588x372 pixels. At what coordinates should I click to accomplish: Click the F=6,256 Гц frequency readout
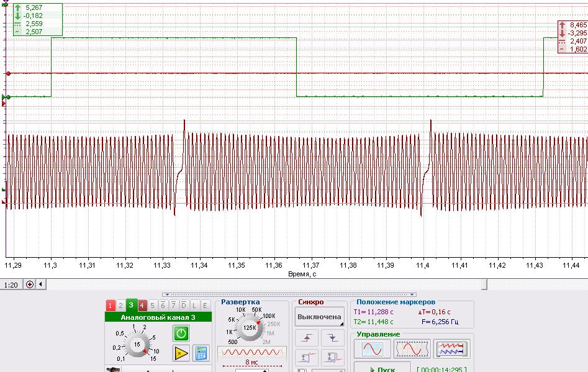(440, 322)
